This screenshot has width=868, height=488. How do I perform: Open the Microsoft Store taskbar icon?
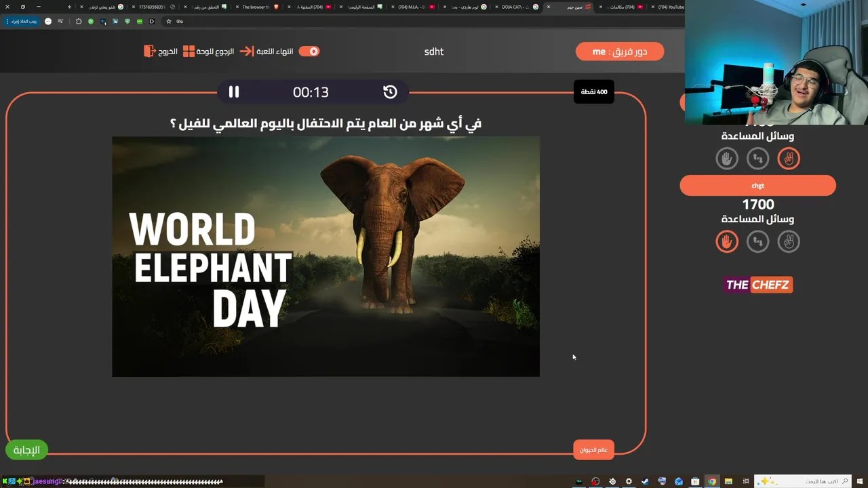(695, 481)
